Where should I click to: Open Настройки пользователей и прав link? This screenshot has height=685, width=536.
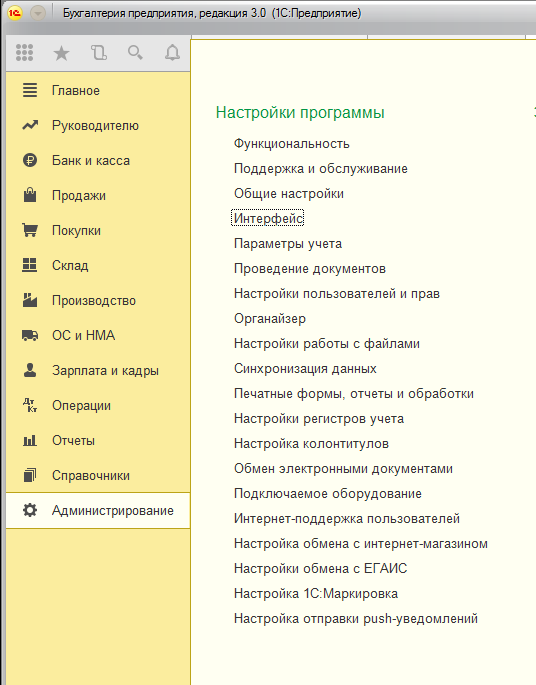337,293
